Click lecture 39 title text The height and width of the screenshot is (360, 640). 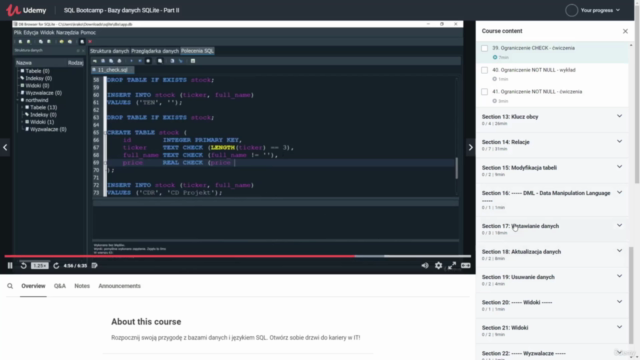[x=533, y=48]
